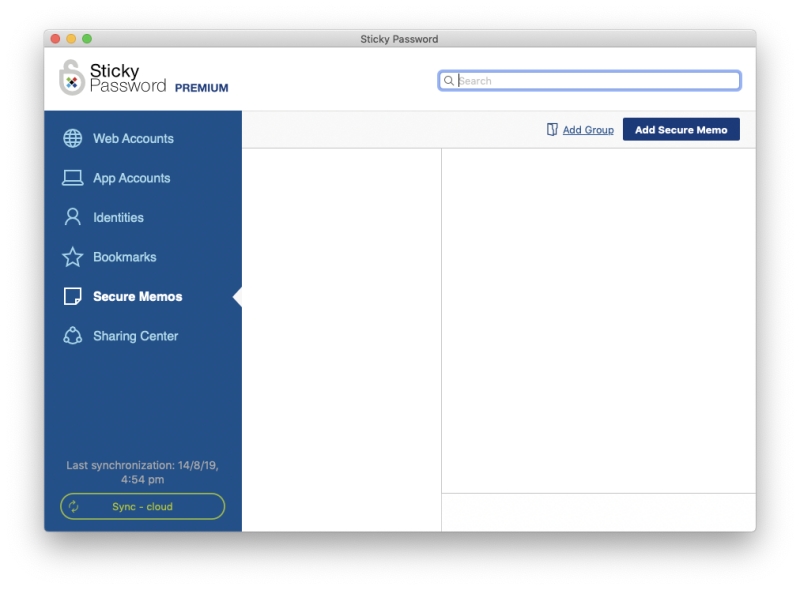Image resolution: width=800 pixels, height=590 pixels.
Task: Start a Sync - cloud synchronization
Action: 142,506
